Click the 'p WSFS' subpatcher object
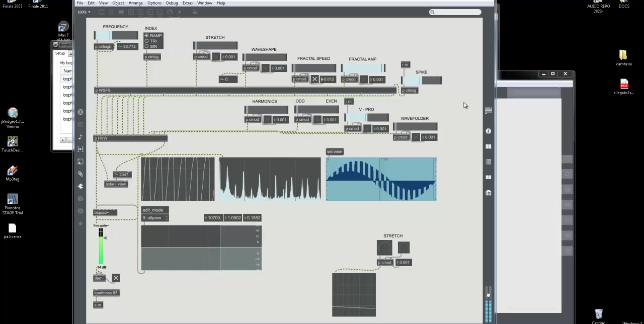Screen dimensions: 644x324 pyautogui.click(x=245, y=91)
